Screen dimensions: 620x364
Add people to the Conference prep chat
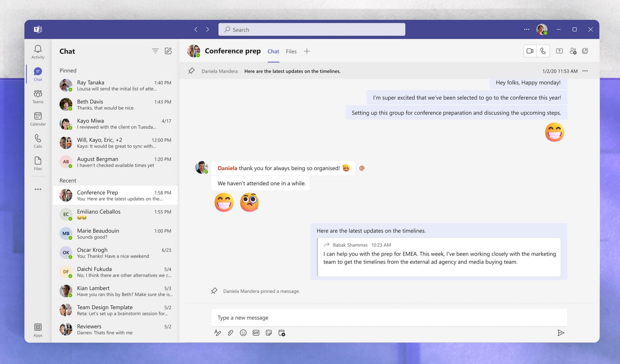[x=573, y=51]
